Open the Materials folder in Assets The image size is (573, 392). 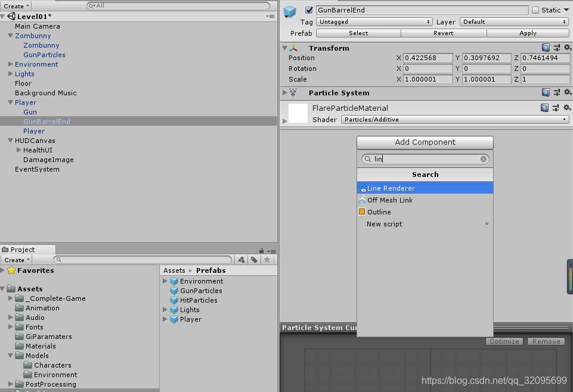click(x=41, y=346)
